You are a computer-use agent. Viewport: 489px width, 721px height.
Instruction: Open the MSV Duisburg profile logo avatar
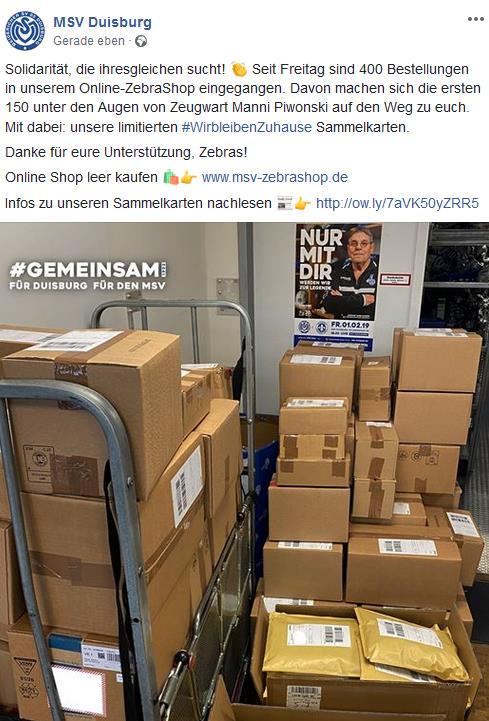tap(25, 31)
